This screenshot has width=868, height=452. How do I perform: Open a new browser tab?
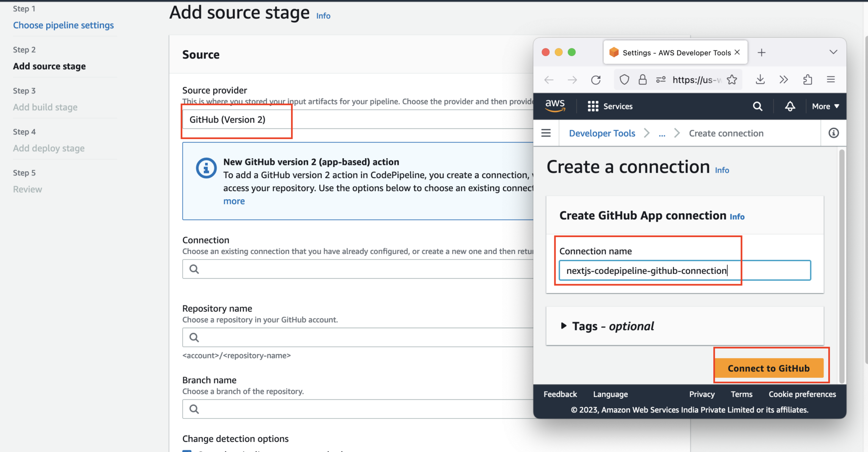[762, 52]
